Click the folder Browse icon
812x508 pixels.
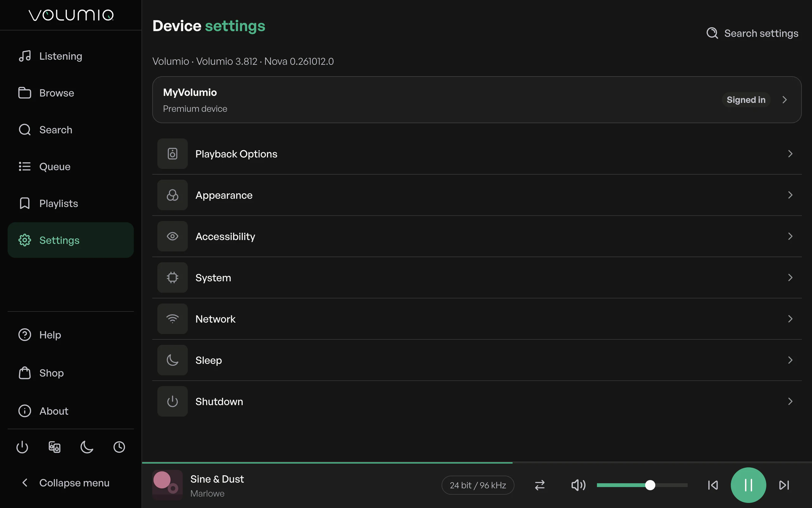(25, 93)
